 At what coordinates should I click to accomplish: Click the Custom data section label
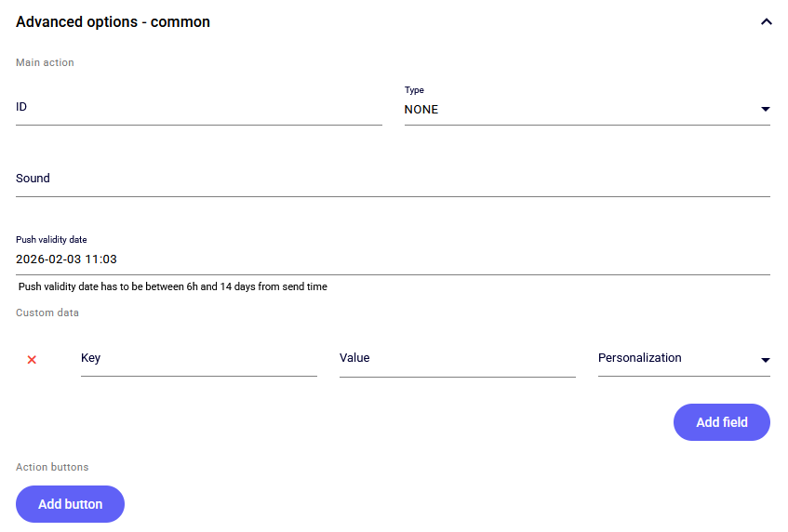[47, 313]
